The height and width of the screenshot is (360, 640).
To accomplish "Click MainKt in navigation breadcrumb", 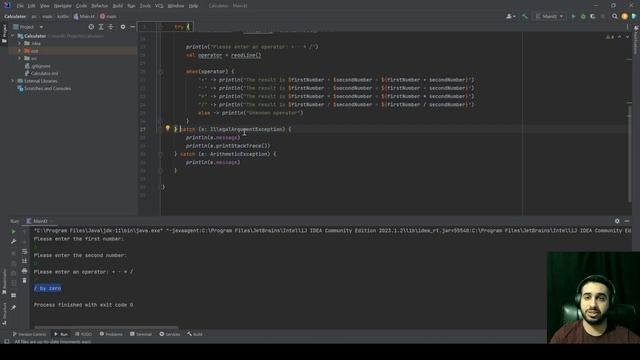I will [x=84, y=16].
